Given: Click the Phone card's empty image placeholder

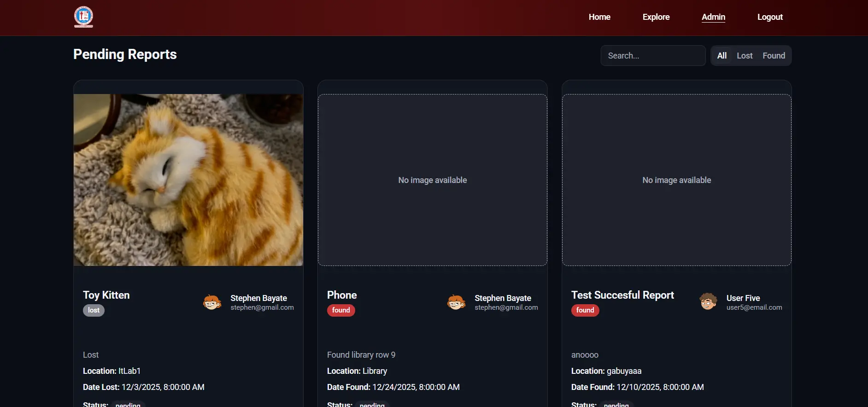Looking at the screenshot, I should pos(433,180).
